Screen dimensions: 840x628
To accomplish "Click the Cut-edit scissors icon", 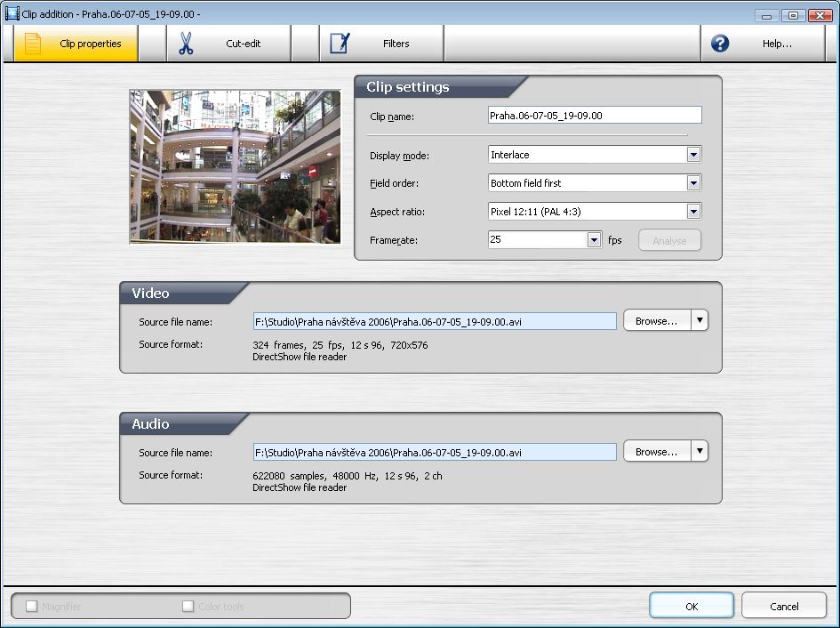I will tap(186, 44).
